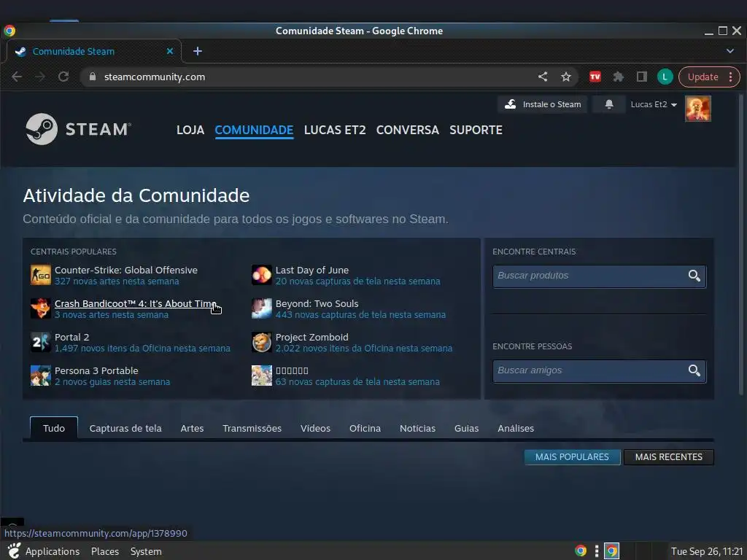This screenshot has height=560, width=747.
Task: Open the notifications bell icon
Action: point(609,104)
